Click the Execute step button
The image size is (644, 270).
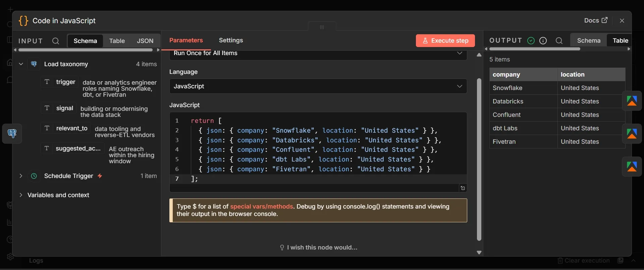(445, 41)
